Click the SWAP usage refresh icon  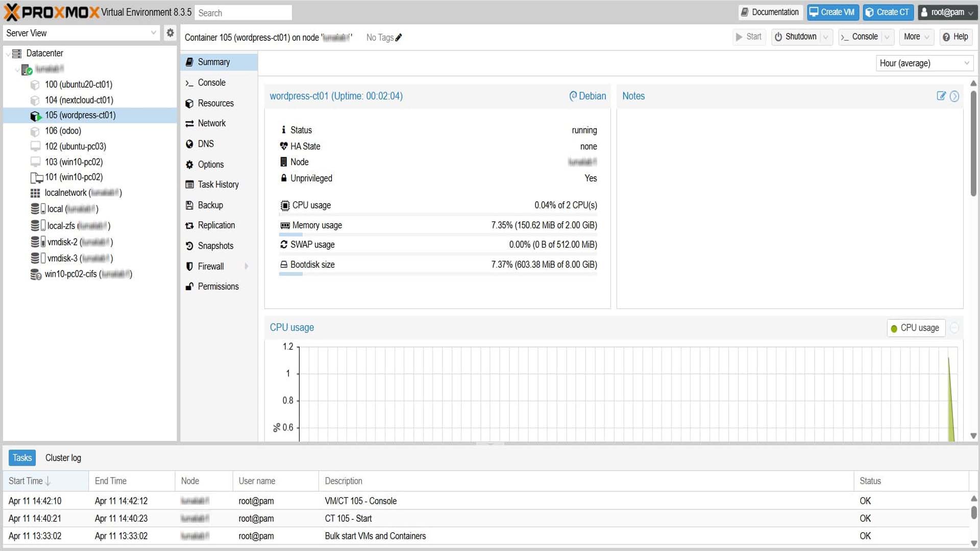tap(284, 244)
